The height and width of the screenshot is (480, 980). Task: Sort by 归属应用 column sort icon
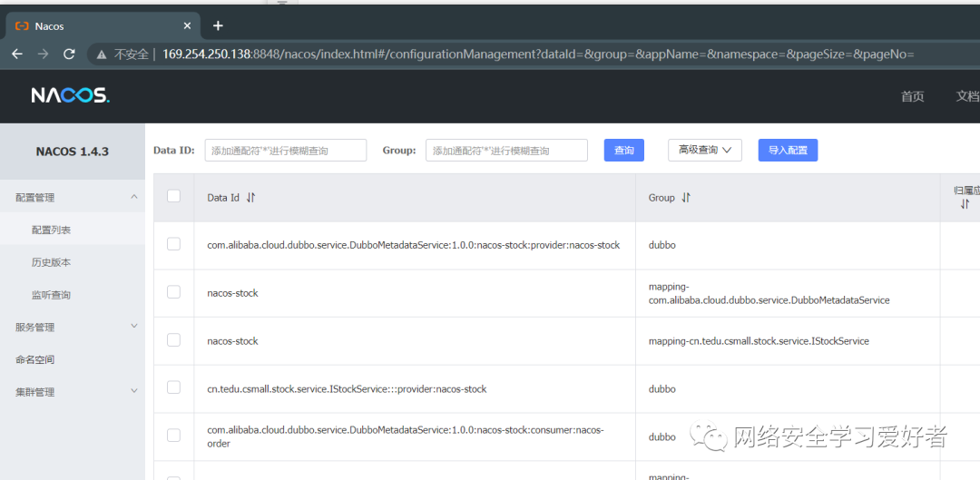tap(965, 204)
